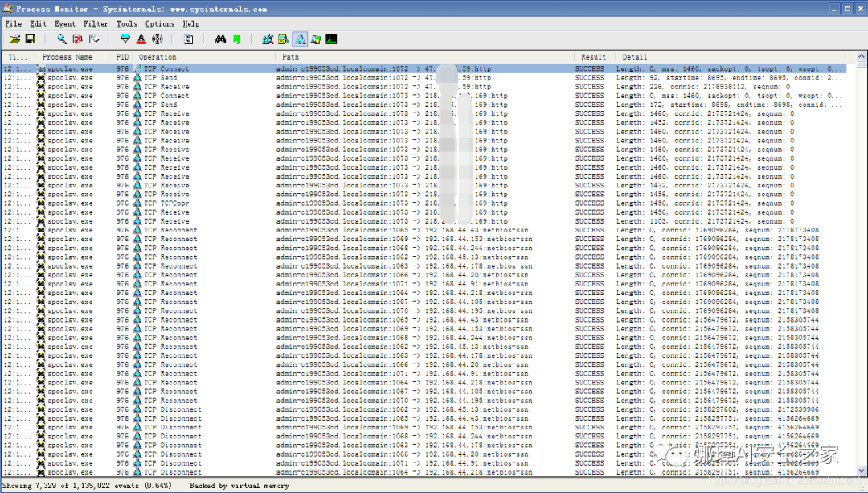Select TCP Disconnect row for 192.168.44.43
The image size is (868, 493).
(x=424, y=418)
